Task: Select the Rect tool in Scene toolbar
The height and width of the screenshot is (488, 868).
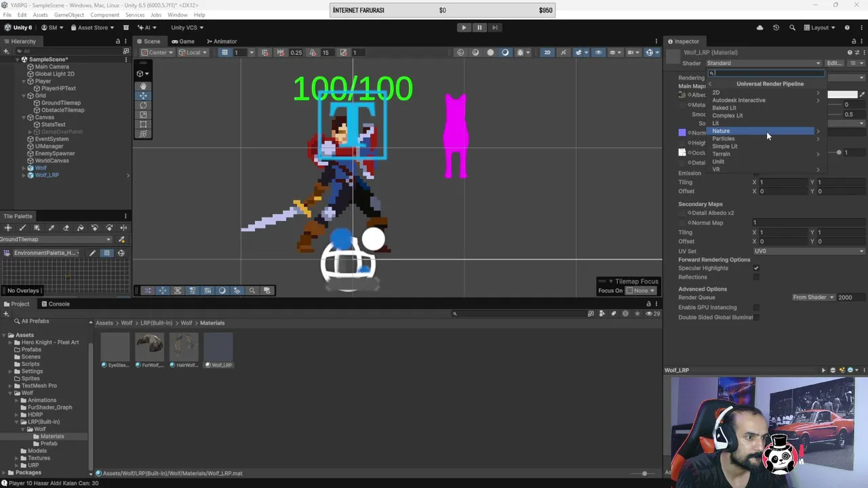Action: point(143,124)
